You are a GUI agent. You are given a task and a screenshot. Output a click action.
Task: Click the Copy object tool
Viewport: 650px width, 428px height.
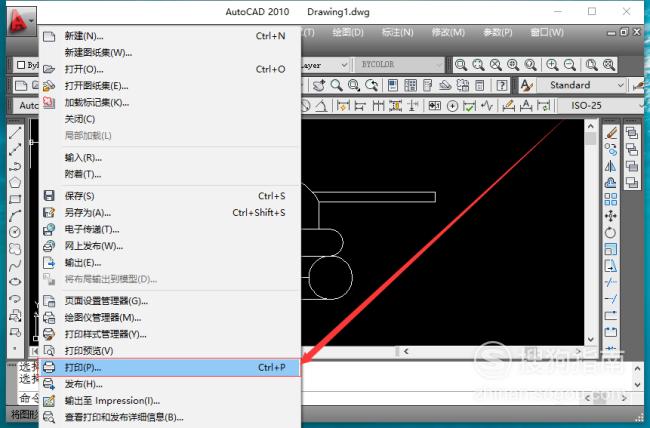pos(611,149)
